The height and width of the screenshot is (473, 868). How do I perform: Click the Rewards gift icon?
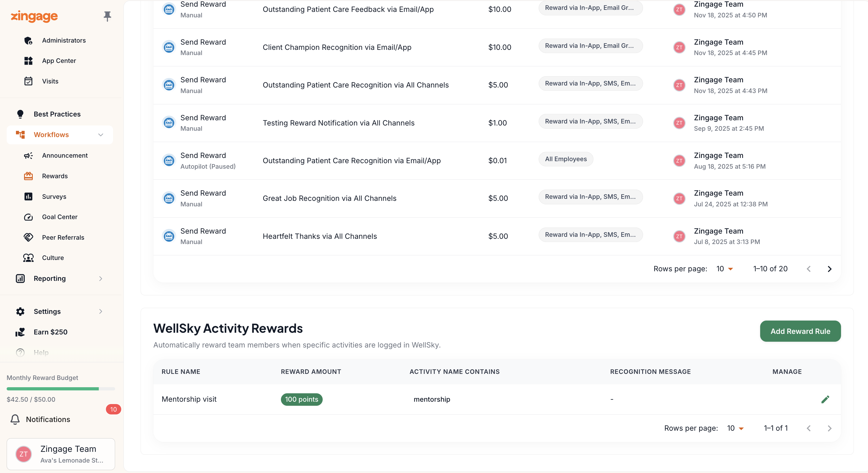click(x=28, y=176)
